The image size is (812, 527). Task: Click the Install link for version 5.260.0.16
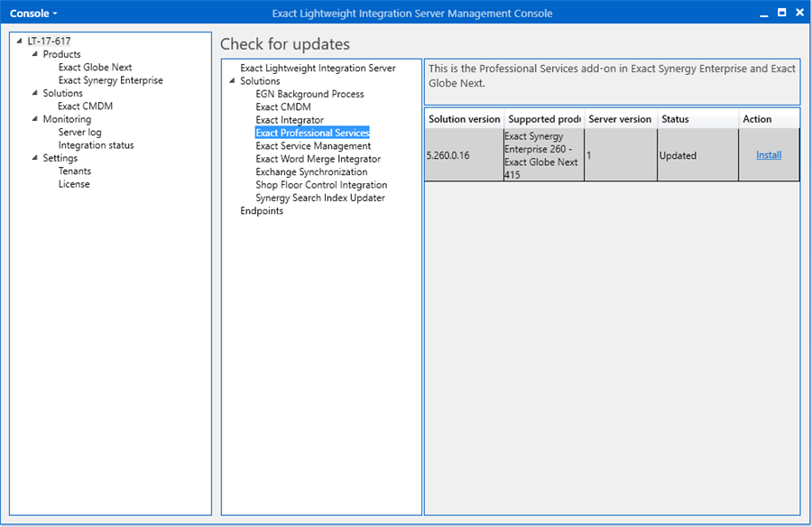click(769, 155)
